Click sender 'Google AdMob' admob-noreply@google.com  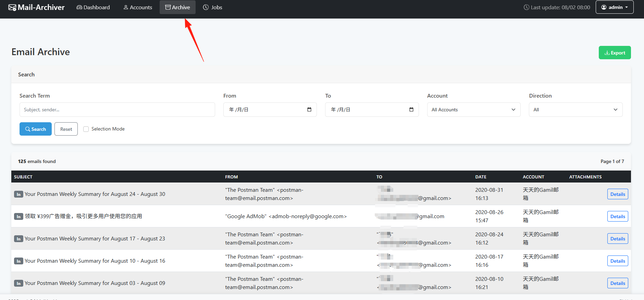pos(286,216)
